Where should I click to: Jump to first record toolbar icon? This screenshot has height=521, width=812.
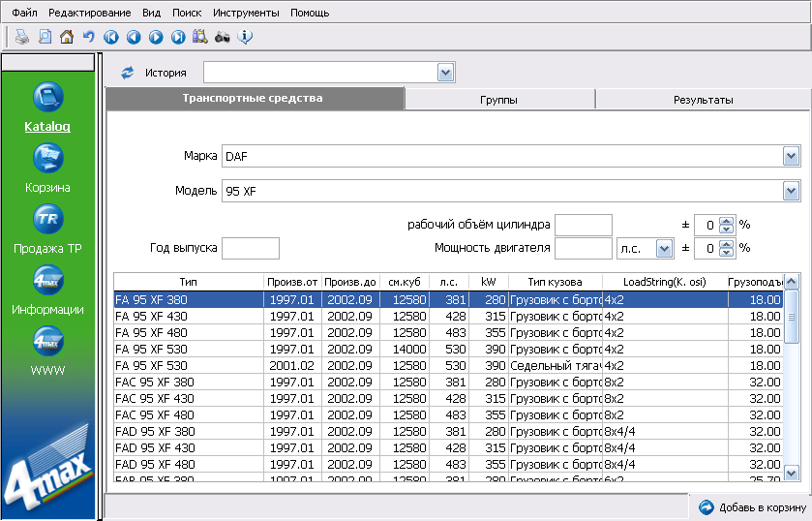111,37
